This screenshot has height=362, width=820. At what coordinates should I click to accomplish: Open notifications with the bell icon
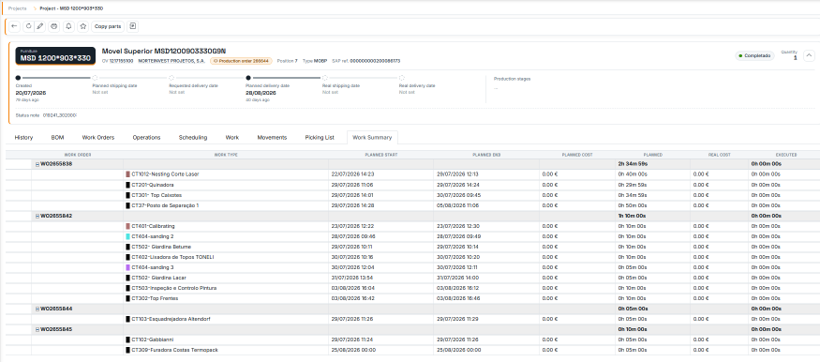point(69,26)
